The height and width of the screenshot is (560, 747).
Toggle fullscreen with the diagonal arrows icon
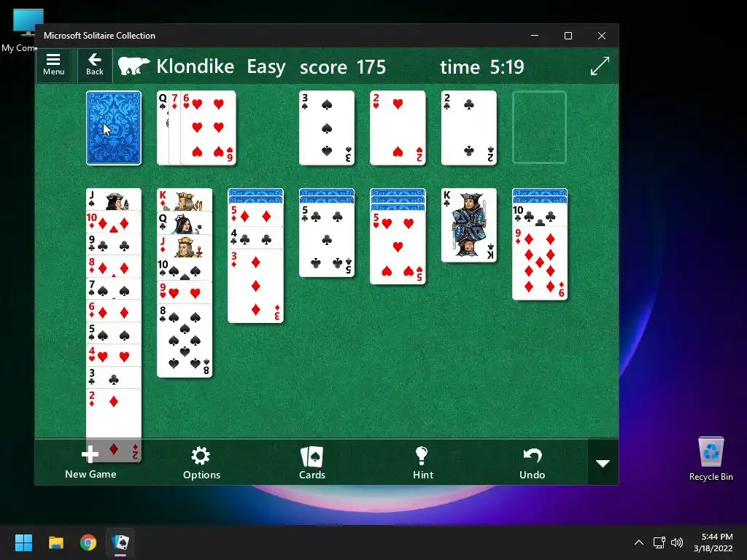click(600, 66)
